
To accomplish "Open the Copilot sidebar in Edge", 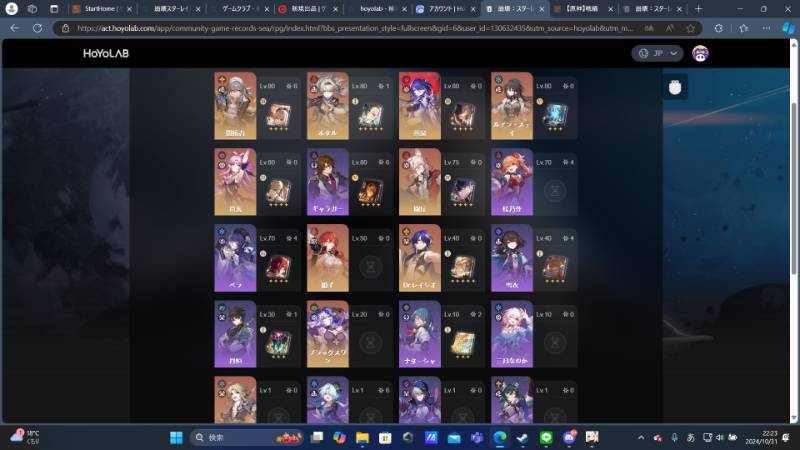I will [x=788, y=28].
